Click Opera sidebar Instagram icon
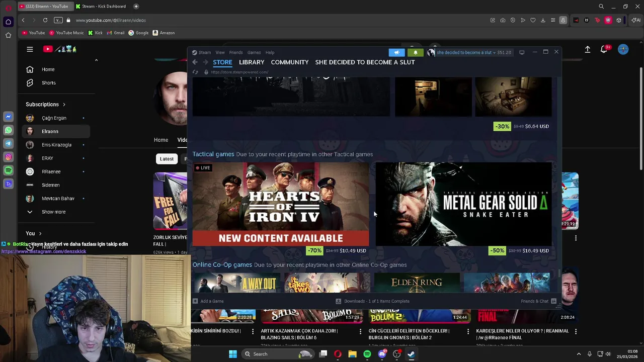The image size is (644, 362). tap(8, 157)
